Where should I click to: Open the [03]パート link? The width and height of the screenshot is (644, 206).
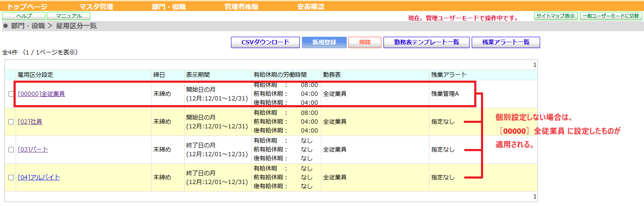coord(33,149)
